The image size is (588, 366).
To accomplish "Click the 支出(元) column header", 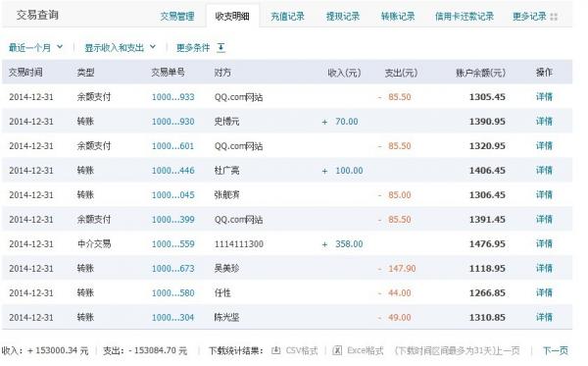I will click(x=401, y=73).
